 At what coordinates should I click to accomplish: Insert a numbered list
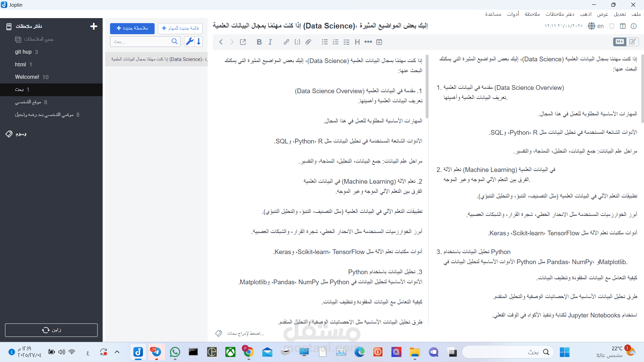pos(335,42)
